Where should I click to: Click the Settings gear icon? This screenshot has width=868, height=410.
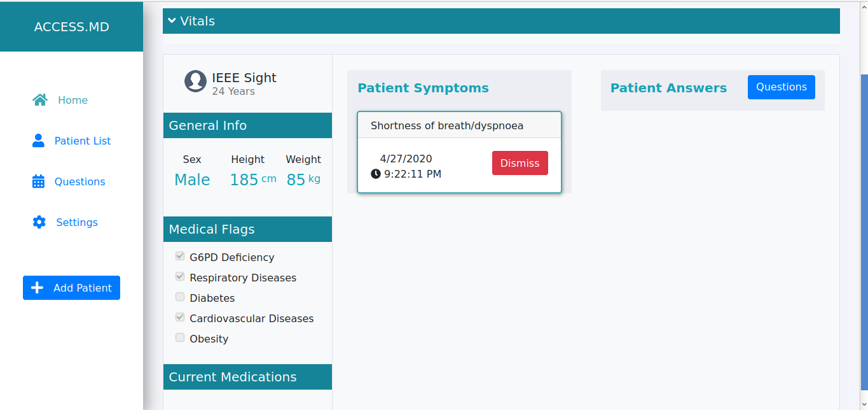(x=39, y=222)
